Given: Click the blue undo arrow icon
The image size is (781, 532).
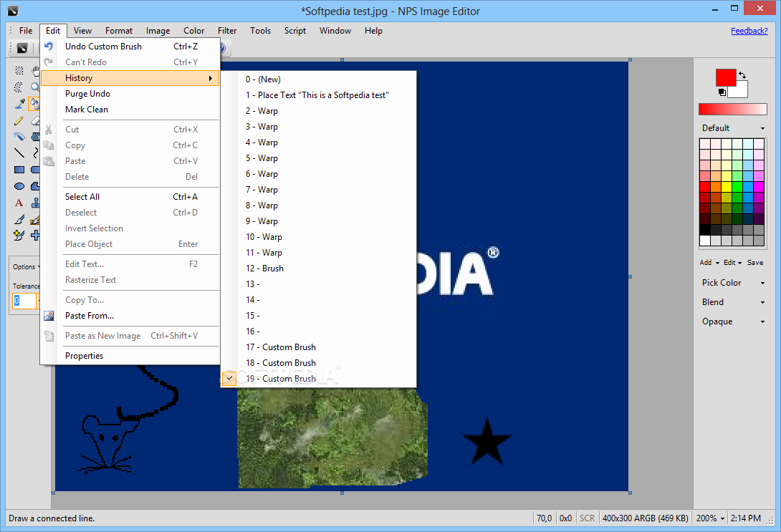Looking at the screenshot, I should tap(48, 47).
